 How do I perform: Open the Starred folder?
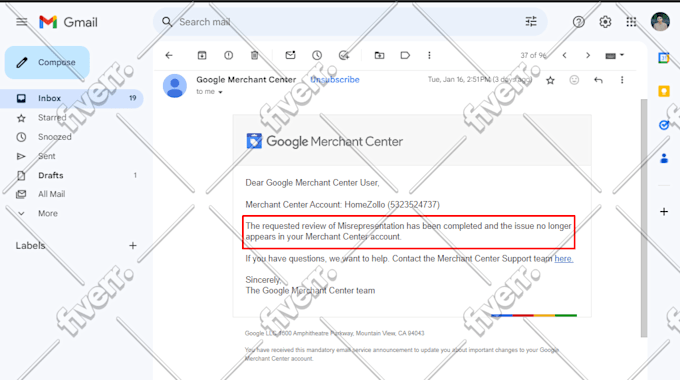point(72,118)
